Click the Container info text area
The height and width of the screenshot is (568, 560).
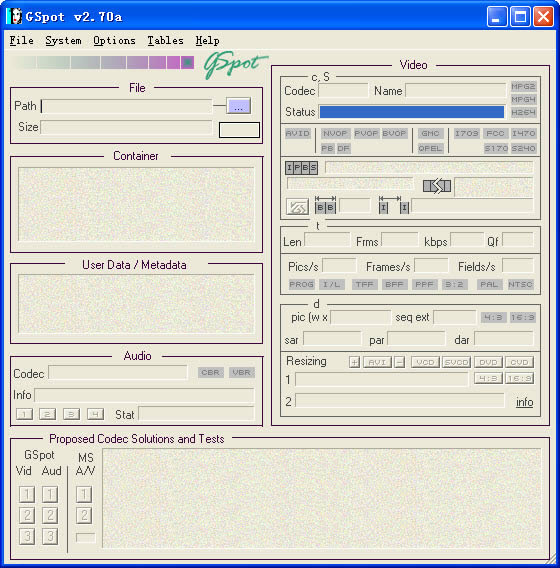(x=136, y=205)
